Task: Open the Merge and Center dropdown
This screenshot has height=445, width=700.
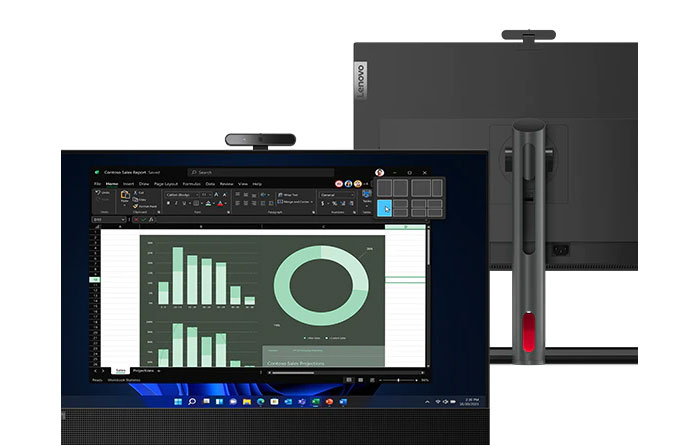Action: [x=312, y=202]
